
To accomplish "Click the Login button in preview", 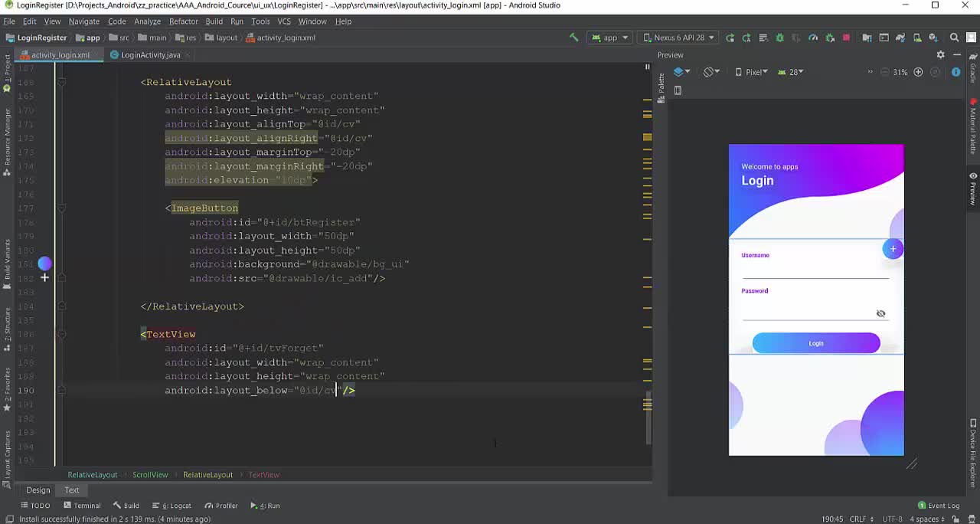I will click(x=815, y=343).
